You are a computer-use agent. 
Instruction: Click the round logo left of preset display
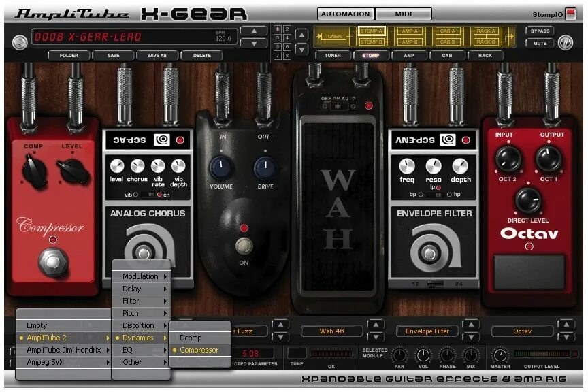(20, 42)
